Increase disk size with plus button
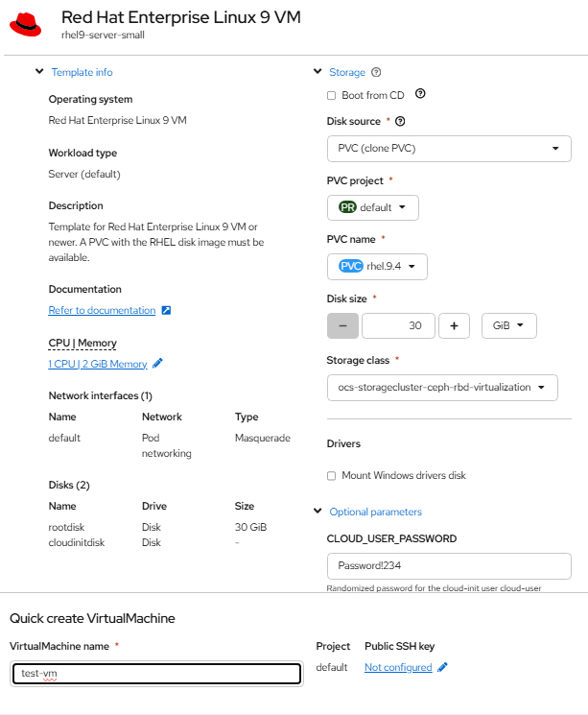Screen dimensions: 588x715 click(x=454, y=325)
